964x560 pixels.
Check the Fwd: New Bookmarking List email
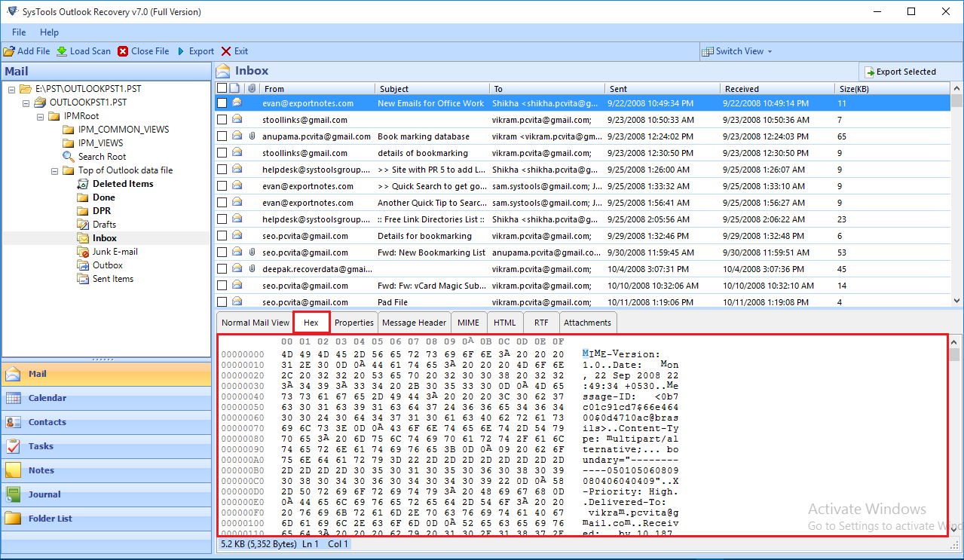pyautogui.click(x=222, y=252)
